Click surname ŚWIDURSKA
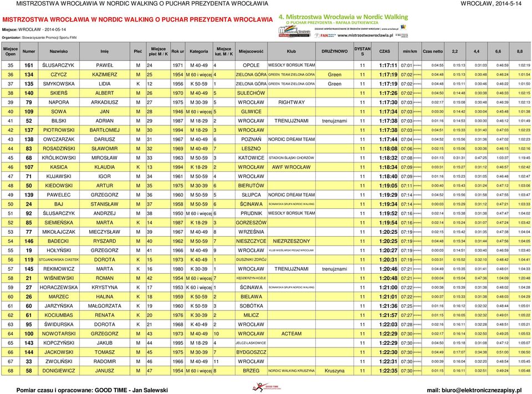The width and height of the screenshot is (532, 394). click(59, 324)
